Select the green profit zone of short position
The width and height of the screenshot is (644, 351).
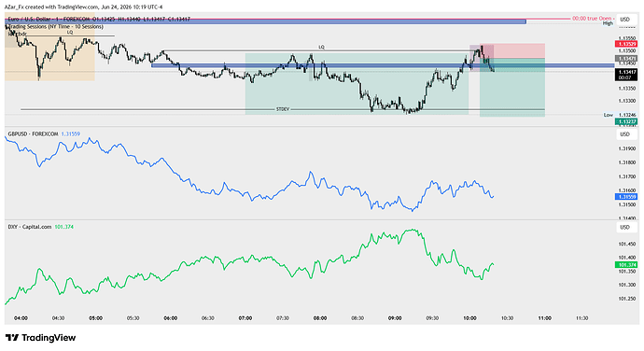512,88
